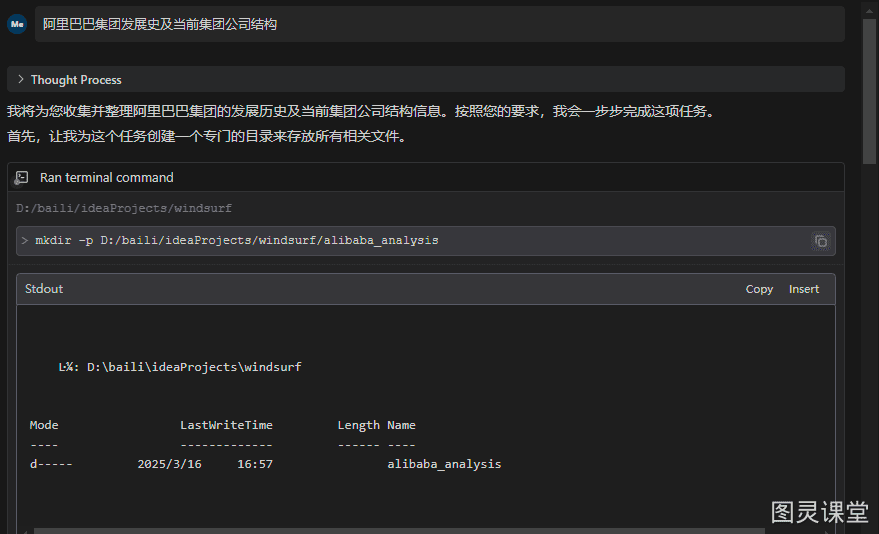Image resolution: width=879 pixels, height=534 pixels.
Task: Click the Me user avatar icon
Action: [x=17, y=24]
